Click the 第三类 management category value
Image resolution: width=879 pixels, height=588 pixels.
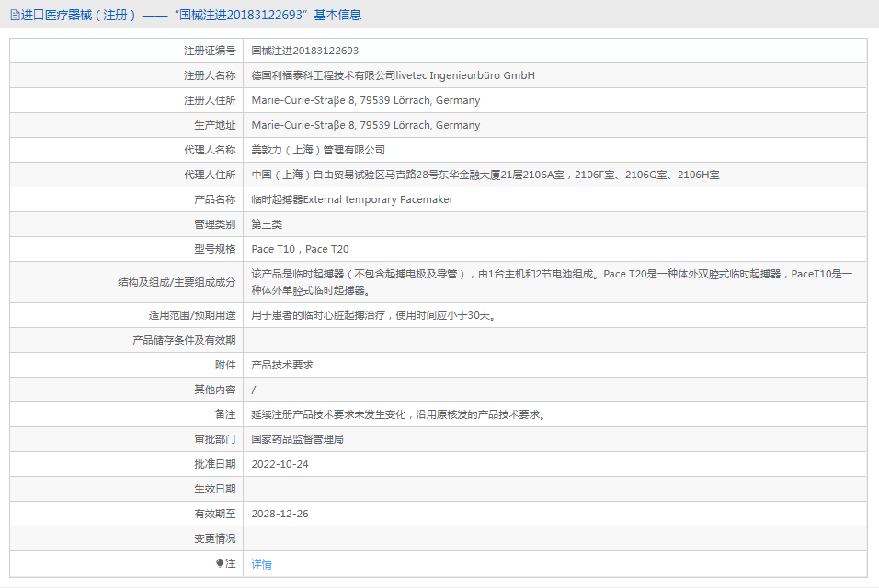(x=267, y=224)
